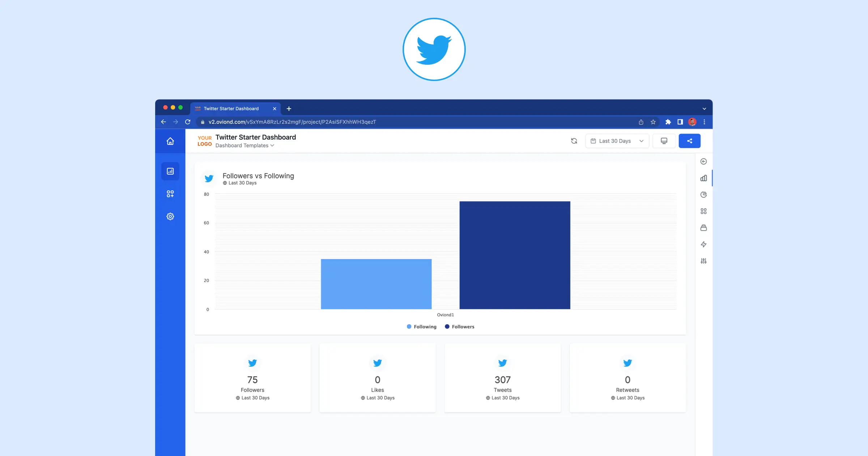Viewport: 868px width, 456px height.
Task: Click the Followers vs Following chart title
Action: 258,176
